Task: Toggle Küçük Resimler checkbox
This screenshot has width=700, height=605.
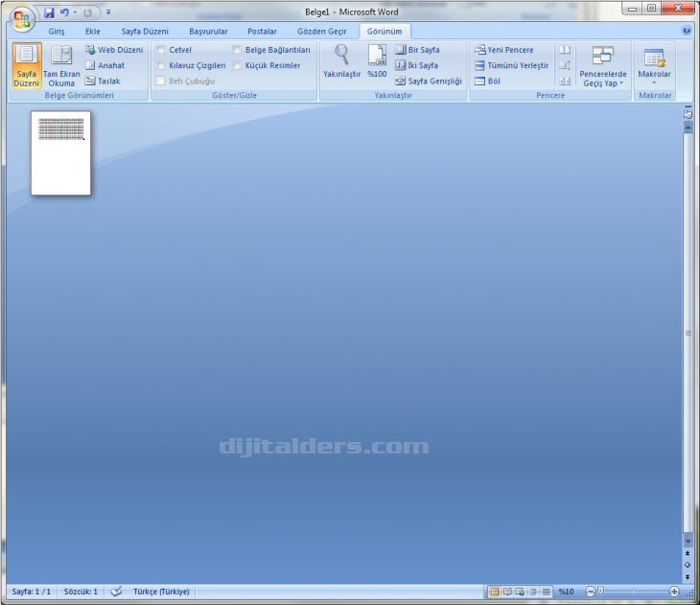Action: [237, 65]
